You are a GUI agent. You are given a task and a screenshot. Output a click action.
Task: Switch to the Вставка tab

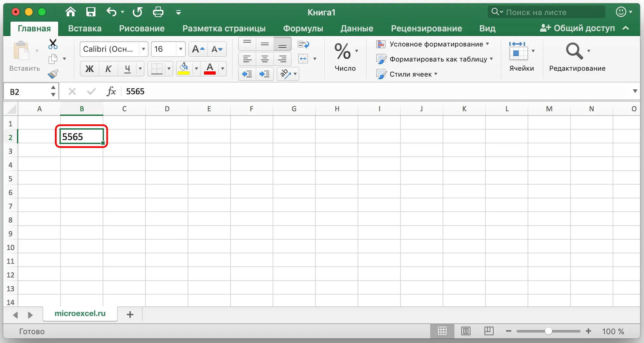coord(85,28)
